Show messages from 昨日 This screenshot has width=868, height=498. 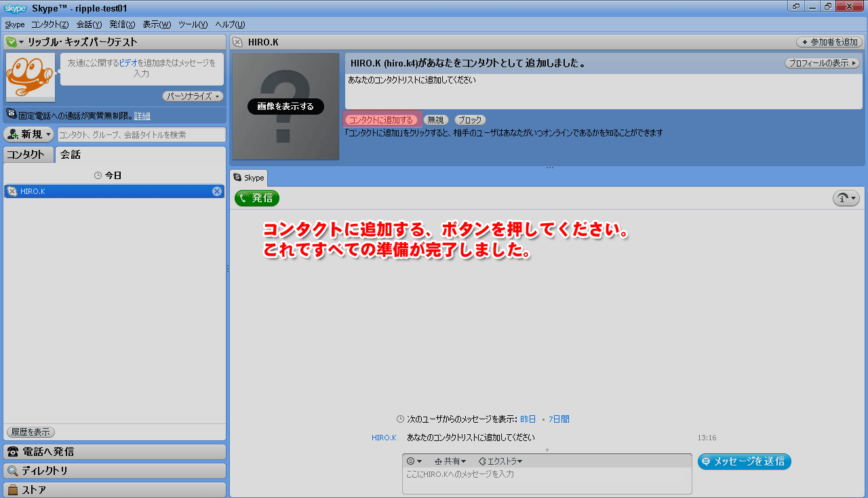pos(528,419)
